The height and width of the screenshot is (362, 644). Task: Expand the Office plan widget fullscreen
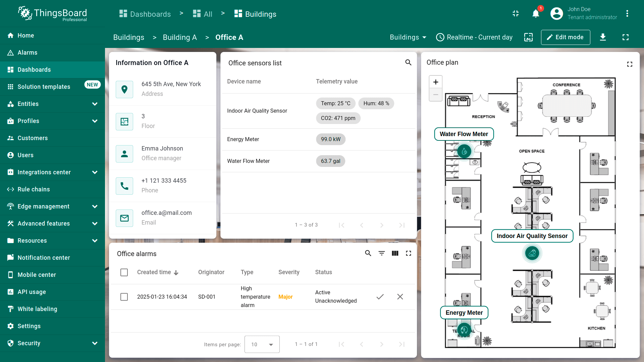click(630, 64)
